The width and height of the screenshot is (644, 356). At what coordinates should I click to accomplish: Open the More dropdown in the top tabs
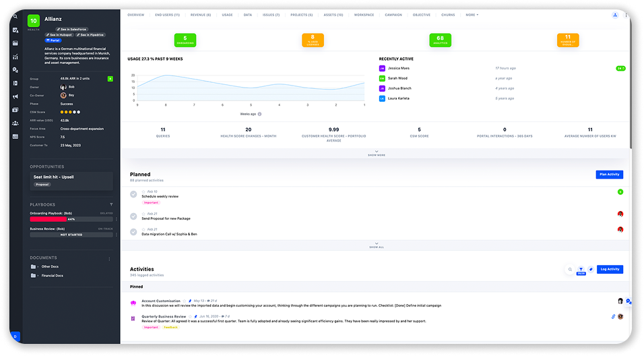[472, 15]
